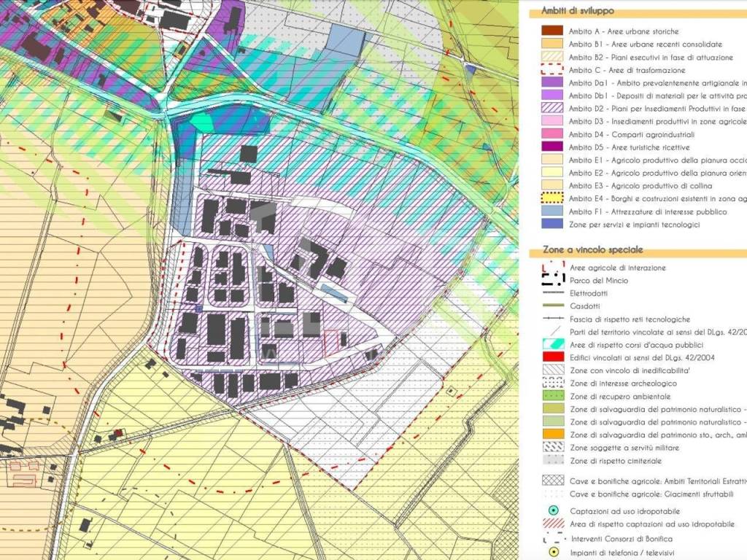Click the Ambito E4 yellow dotted swatch
747x560 pixels.
click(552, 198)
